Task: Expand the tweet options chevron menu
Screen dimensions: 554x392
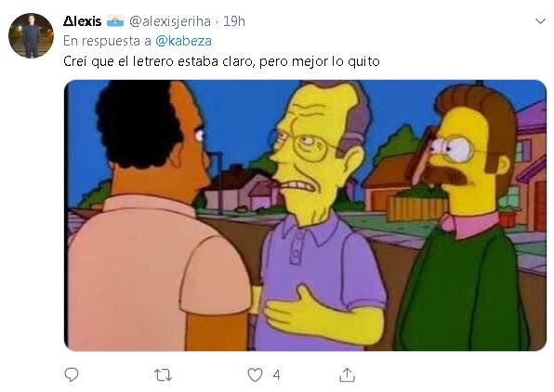Action: [540, 21]
